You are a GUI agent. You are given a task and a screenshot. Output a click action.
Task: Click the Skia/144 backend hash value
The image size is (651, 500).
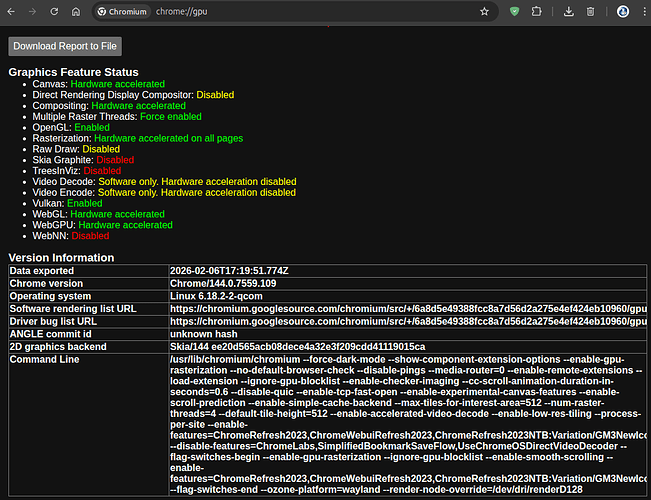point(298,347)
